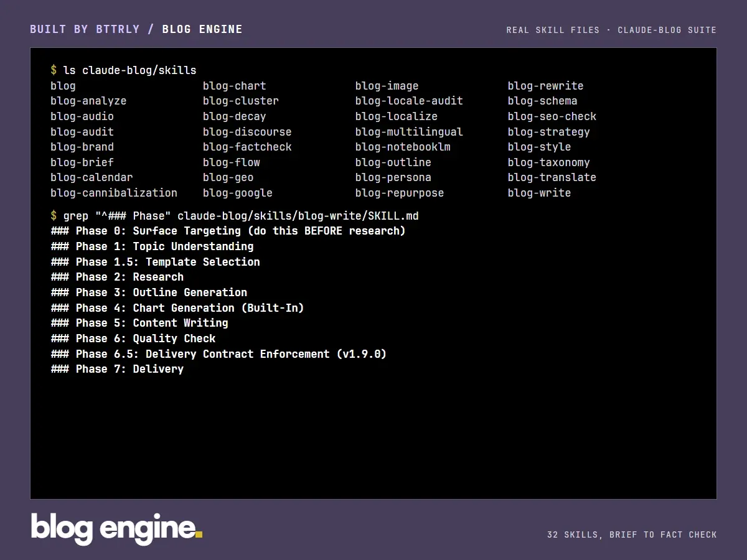Select blog-persona in the listing
The width and height of the screenshot is (747, 560).
(x=393, y=177)
